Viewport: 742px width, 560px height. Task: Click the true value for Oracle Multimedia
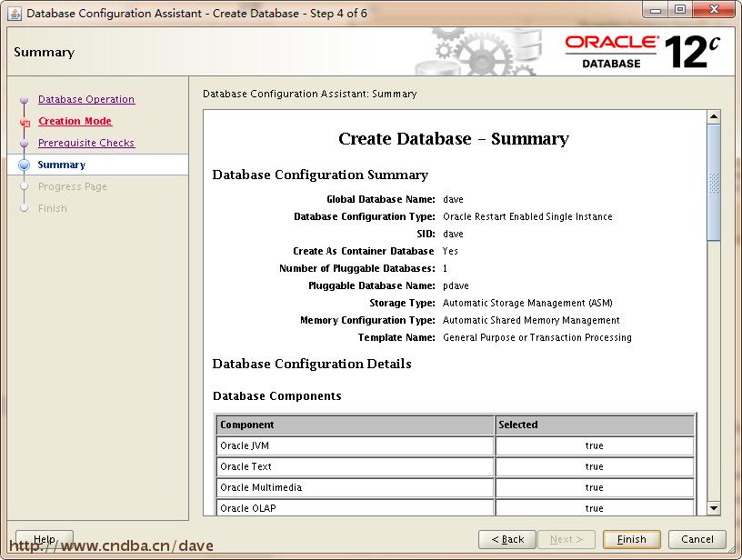tap(595, 487)
